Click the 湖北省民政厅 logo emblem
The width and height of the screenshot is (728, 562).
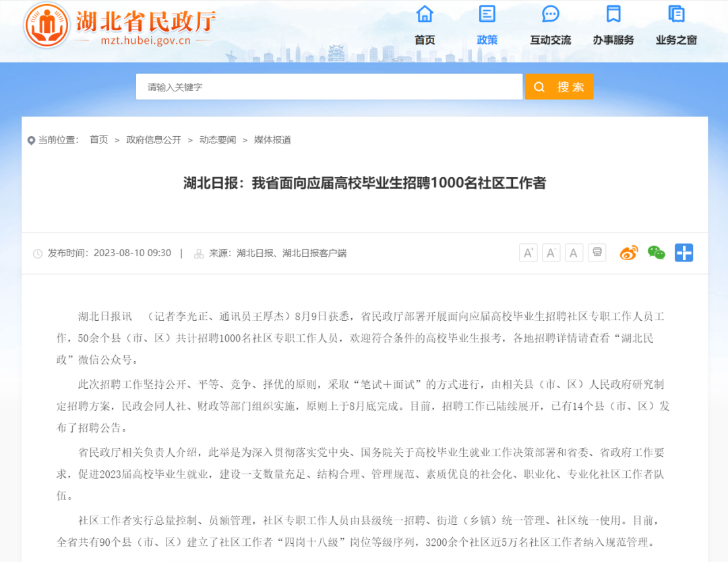(46, 26)
